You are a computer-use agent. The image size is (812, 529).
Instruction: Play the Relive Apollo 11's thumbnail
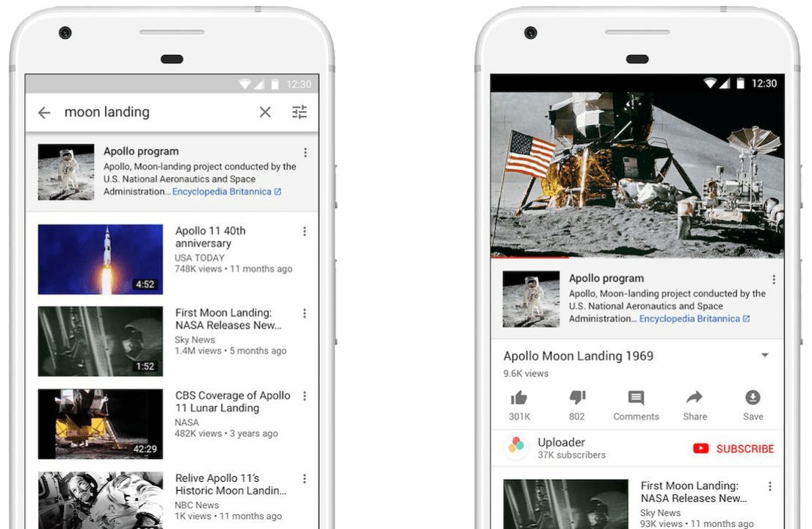coord(101,500)
